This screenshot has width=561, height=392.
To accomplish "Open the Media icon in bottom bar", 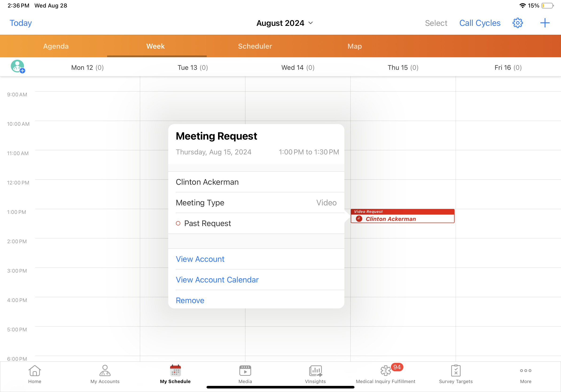I will 245,371.
